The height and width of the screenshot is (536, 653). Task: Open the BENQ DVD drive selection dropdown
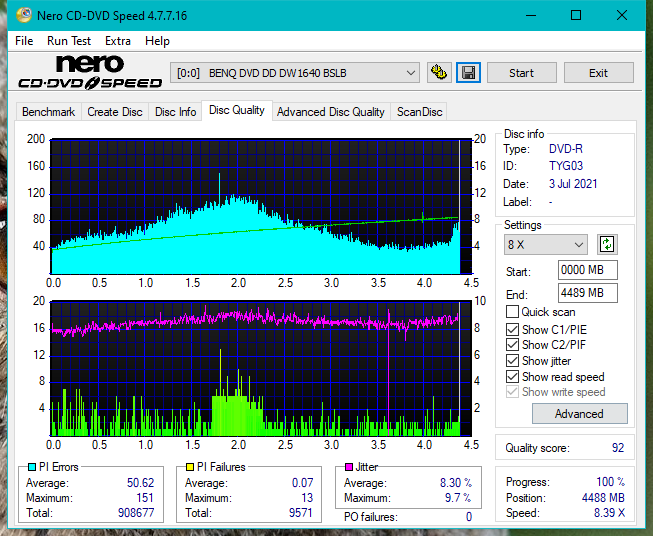(x=295, y=73)
